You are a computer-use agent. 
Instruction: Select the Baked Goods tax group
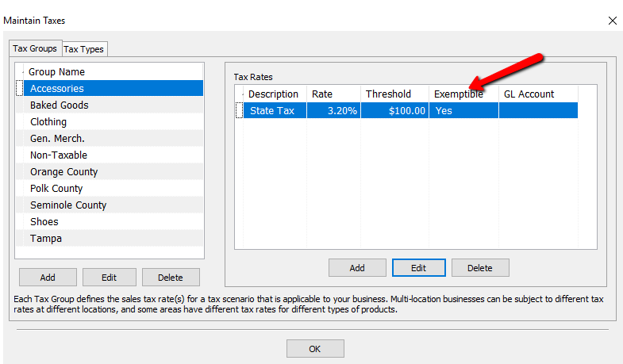[x=113, y=105]
